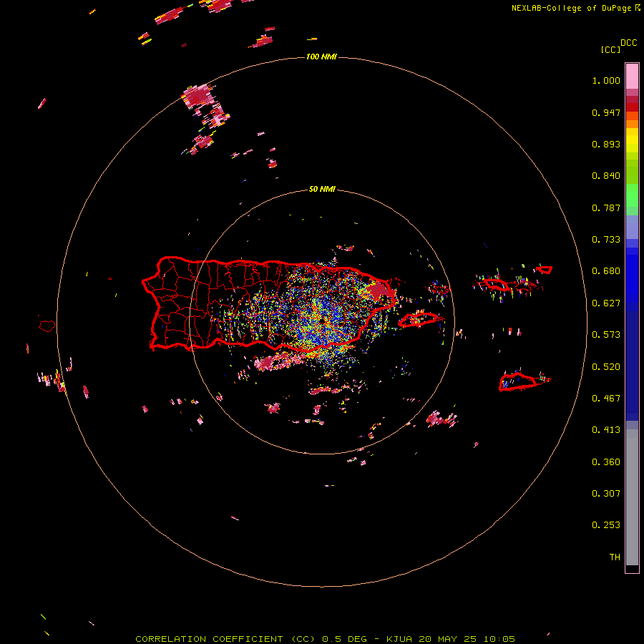Click the 50 NMI range ring label
Screen dimensions: 644x644
[x=322, y=190]
